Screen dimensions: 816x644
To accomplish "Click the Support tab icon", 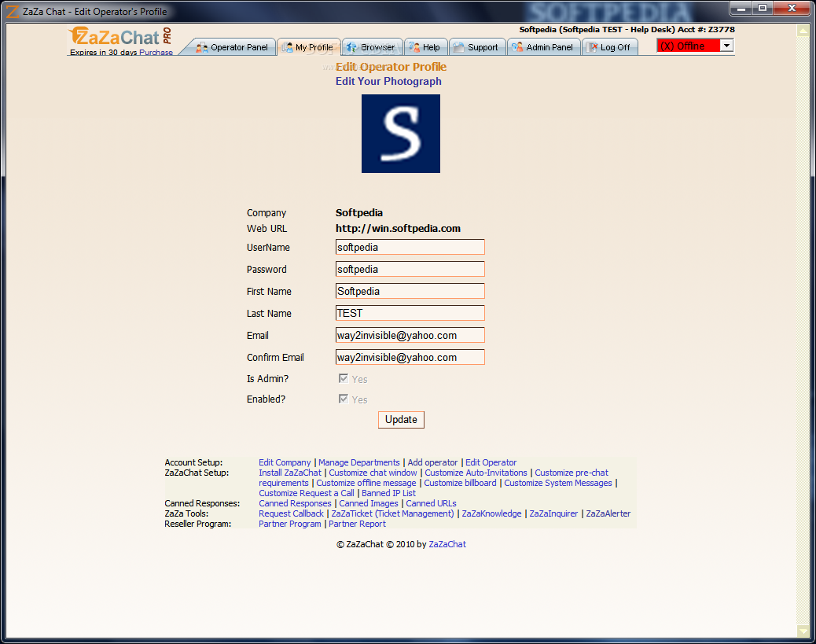I will 459,47.
